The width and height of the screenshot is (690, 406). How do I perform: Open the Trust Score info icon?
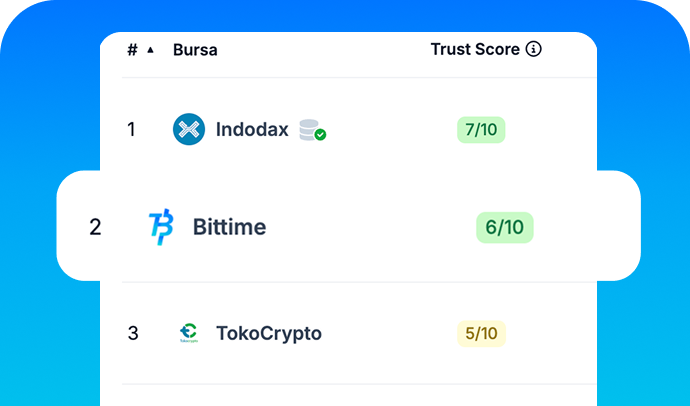click(x=533, y=49)
